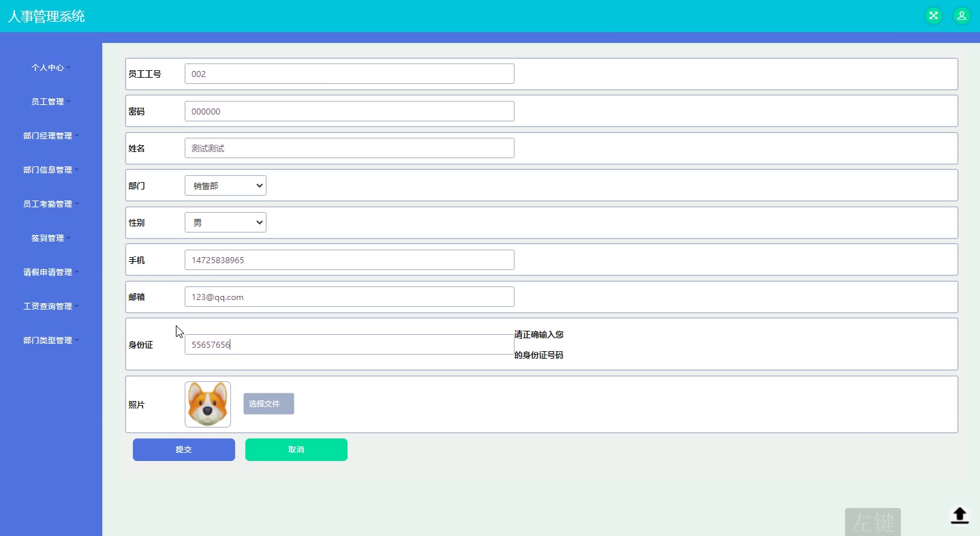Focus the 手机 number field
Image resolution: width=980 pixels, height=536 pixels.
point(350,260)
